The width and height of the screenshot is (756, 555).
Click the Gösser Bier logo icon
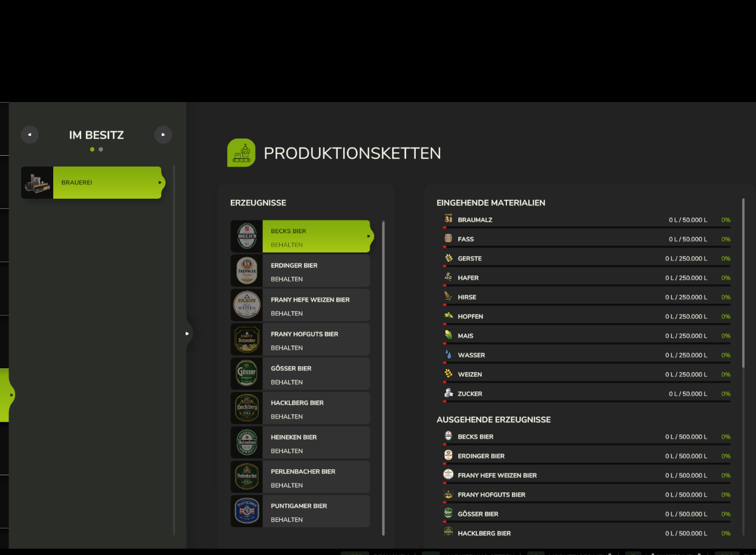point(247,374)
